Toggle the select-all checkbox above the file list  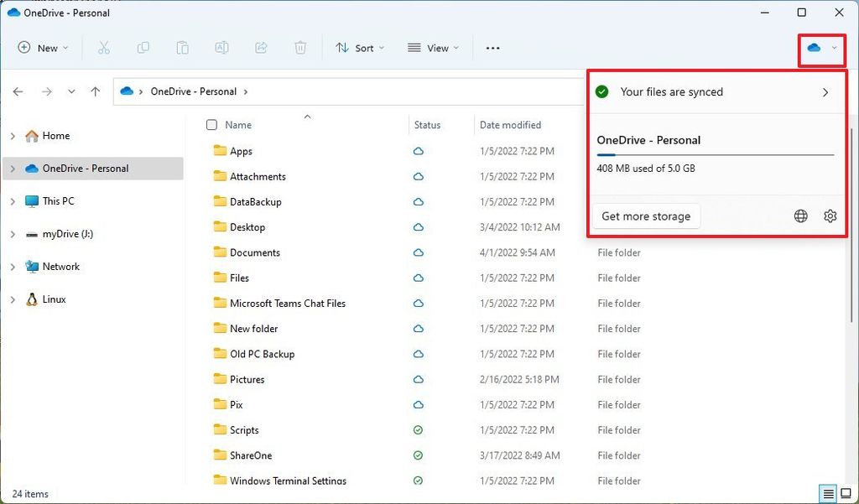click(211, 124)
